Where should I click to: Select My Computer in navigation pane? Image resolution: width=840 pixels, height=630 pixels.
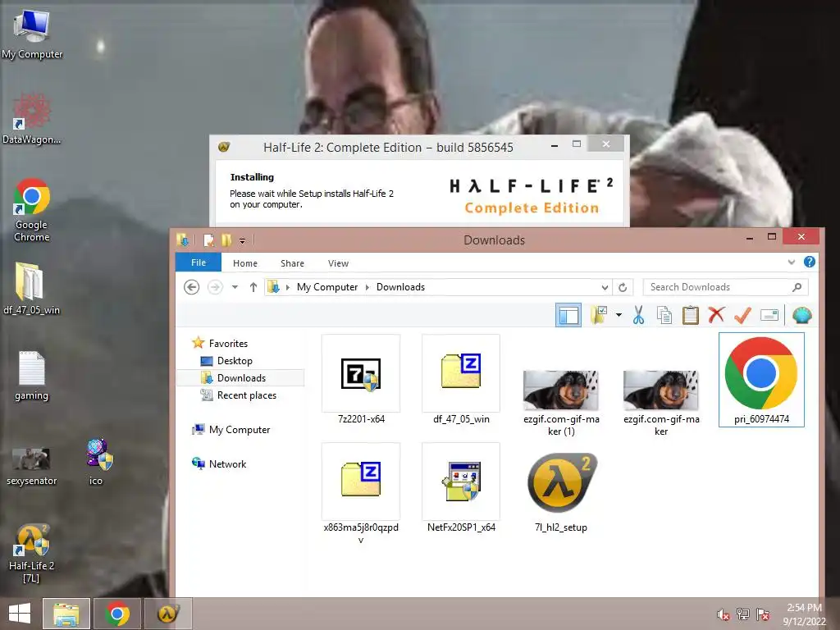[240, 430]
